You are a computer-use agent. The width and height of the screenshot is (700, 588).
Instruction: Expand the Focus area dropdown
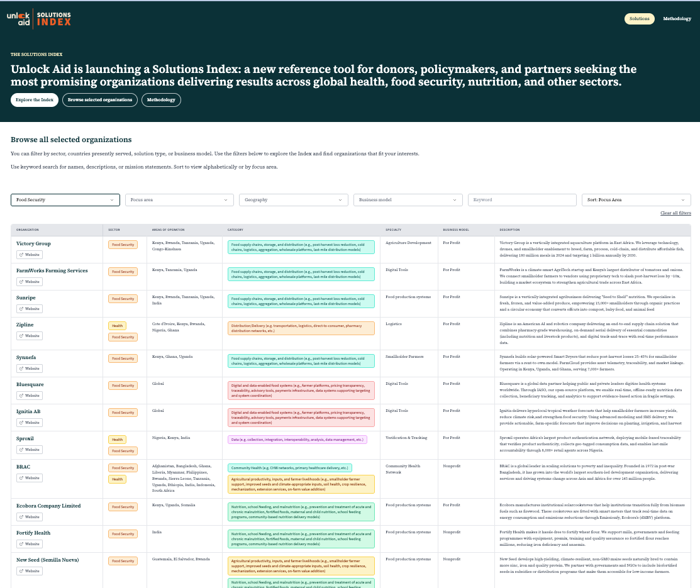coord(179,200)
